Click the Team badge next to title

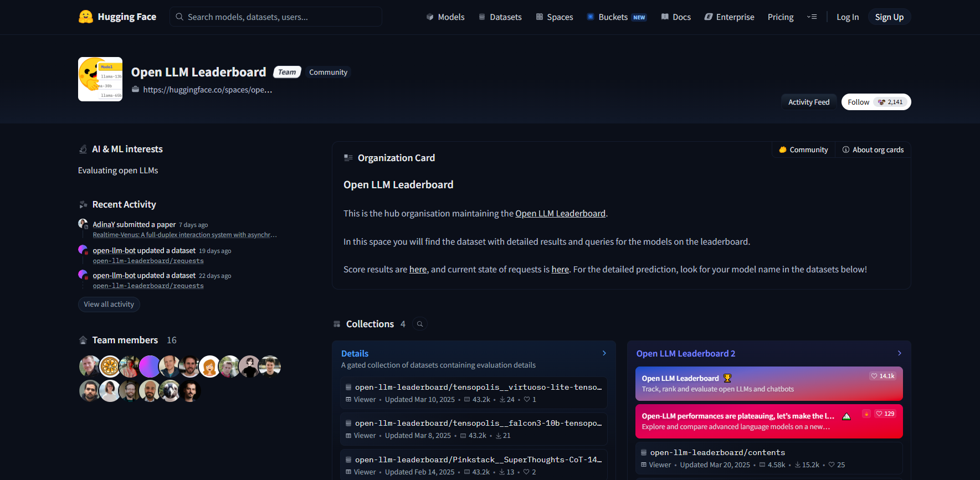pos(287,72)
